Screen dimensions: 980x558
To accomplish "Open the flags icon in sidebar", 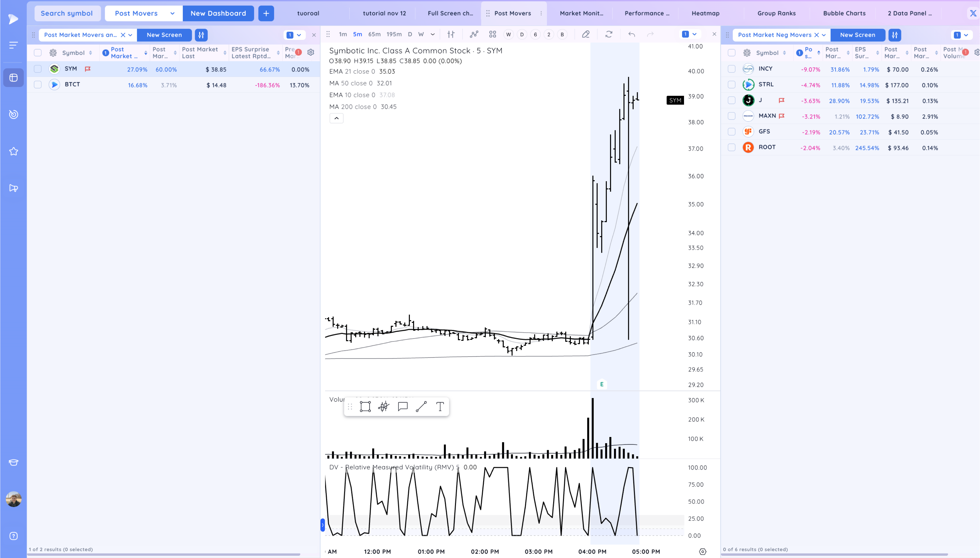I will pyautogui.click(x=13, y=188).
